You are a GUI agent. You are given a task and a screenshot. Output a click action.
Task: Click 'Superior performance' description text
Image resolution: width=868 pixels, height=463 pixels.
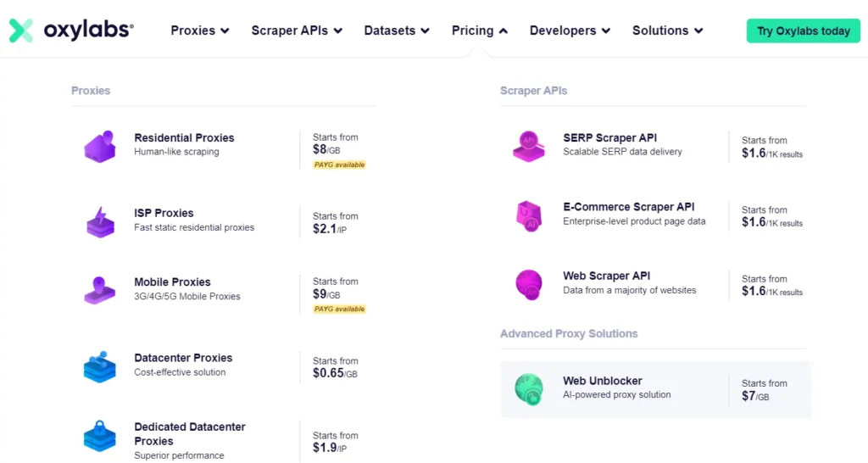coord(180,455)
